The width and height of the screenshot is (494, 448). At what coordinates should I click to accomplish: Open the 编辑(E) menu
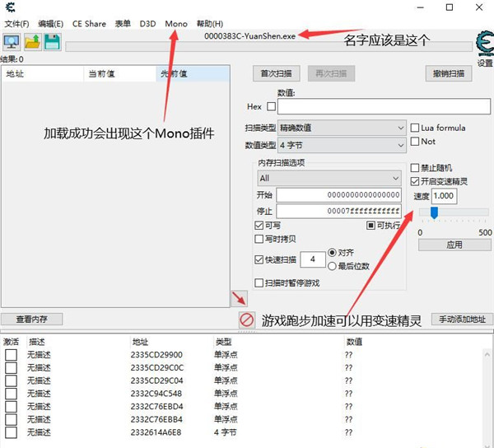(x=51, y=24)
